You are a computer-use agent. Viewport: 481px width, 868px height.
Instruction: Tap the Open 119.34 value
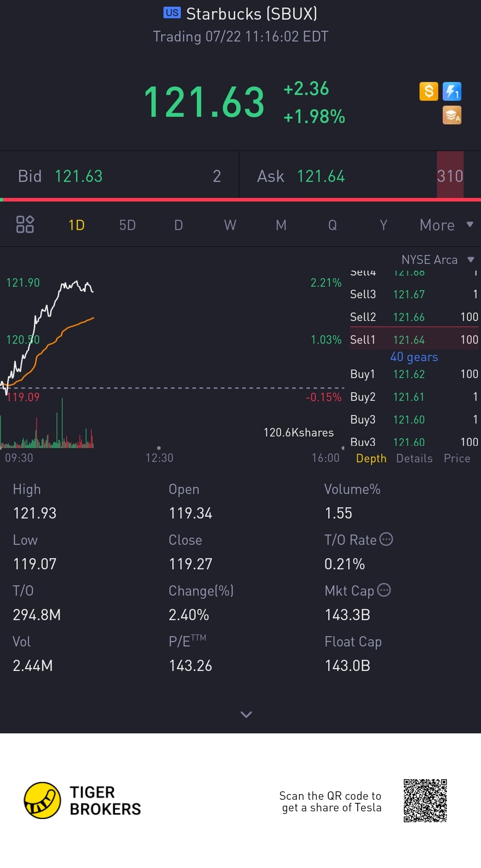point(191,513)
